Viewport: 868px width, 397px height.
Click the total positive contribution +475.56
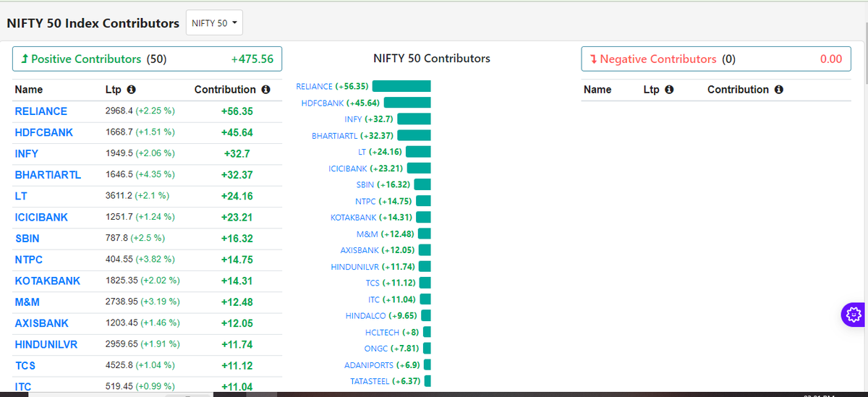click(252, 59)
